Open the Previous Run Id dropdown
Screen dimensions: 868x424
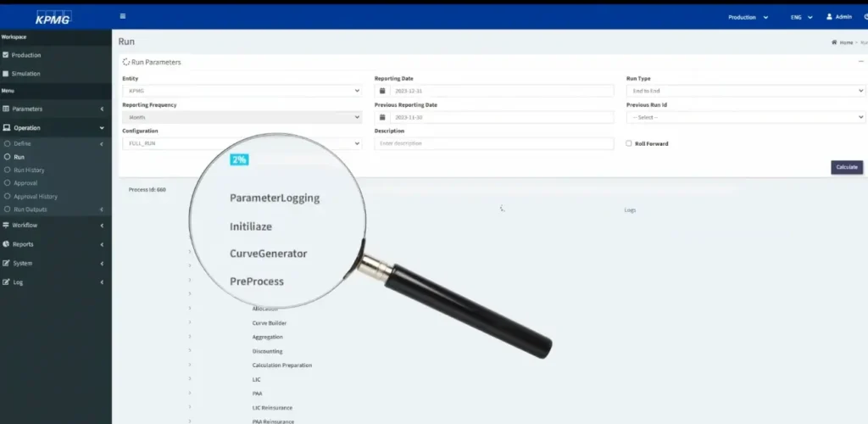[745, 117]
